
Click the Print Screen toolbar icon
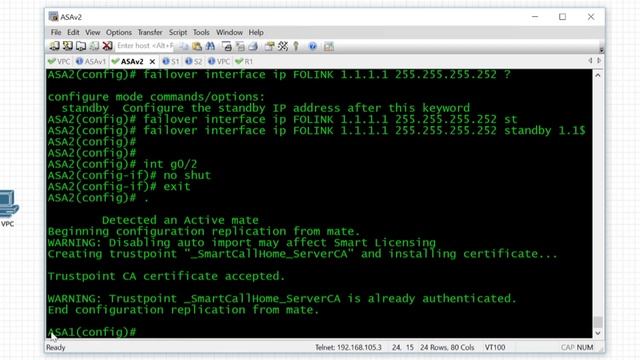(227, 47)
